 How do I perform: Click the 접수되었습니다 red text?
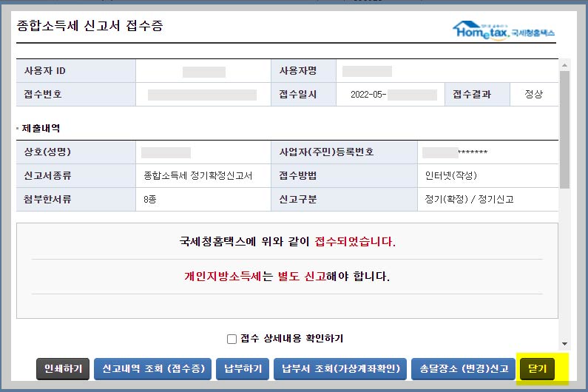pyautogui.click(x=355, y=241)
